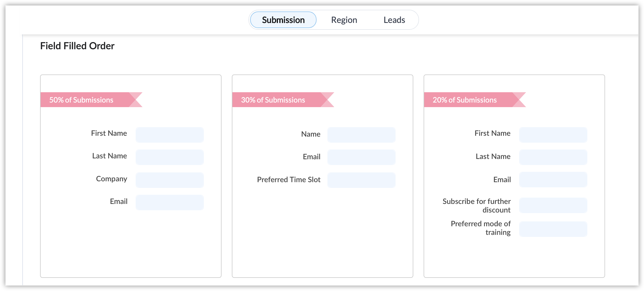Screen dimensions: 644x291
Task: Click First Name field in 50% card
Action: point(169,135)
